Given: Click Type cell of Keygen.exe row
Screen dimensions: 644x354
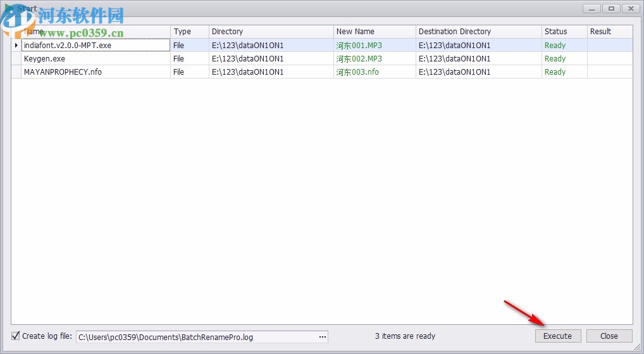Looking at the screenshot, I should [x=190, y=59].
